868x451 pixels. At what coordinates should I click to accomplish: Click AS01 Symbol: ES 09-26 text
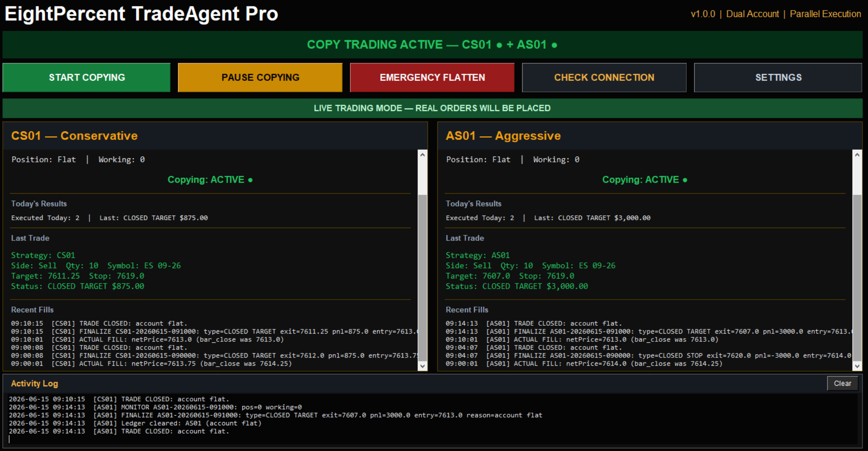pyautogui.click(x=579, y=266)
